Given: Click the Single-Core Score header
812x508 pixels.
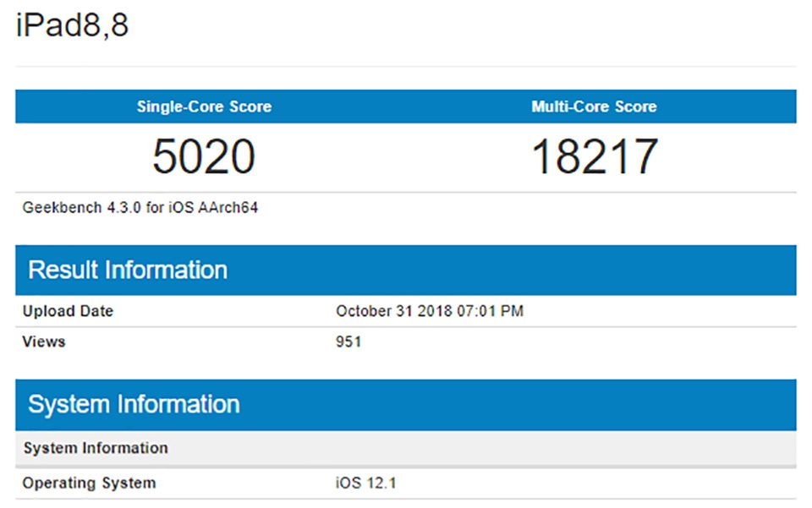Looking at the screenshot, I should tap(204, 107).
